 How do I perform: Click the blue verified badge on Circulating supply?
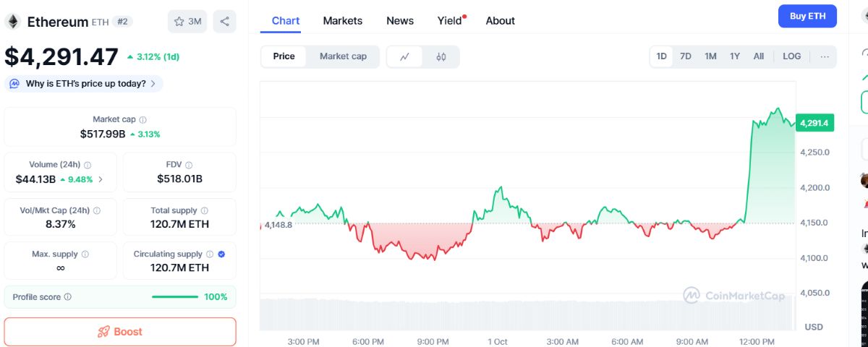[221, 254]
